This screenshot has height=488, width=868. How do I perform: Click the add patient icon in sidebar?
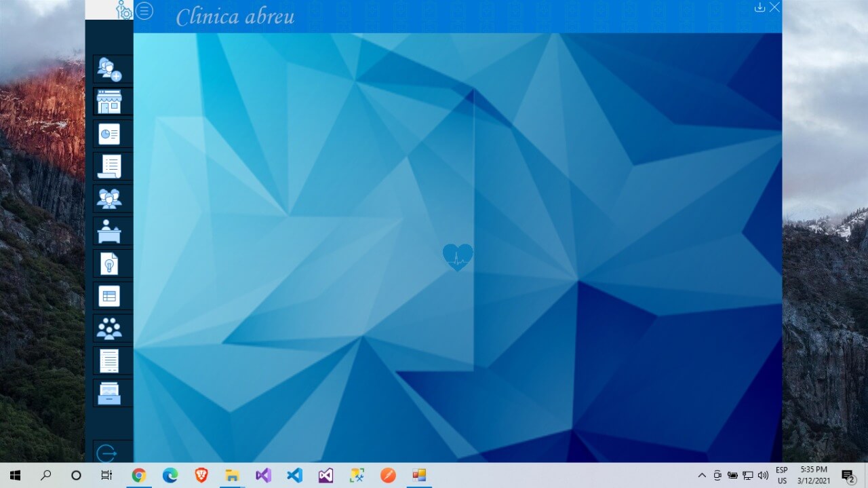109,69
